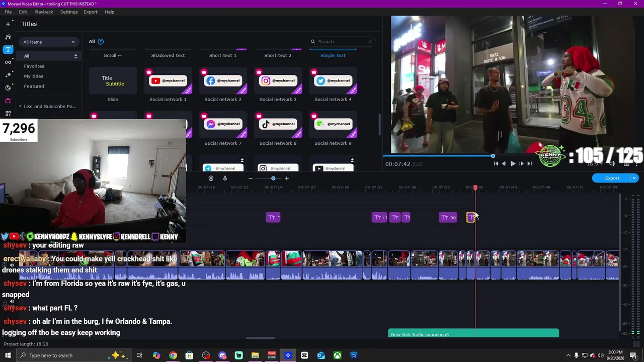Image resolution: width=644 pixels, height=362 pixels.
Task: Click the 'Short text 1' title label
Action: point(223,55)
